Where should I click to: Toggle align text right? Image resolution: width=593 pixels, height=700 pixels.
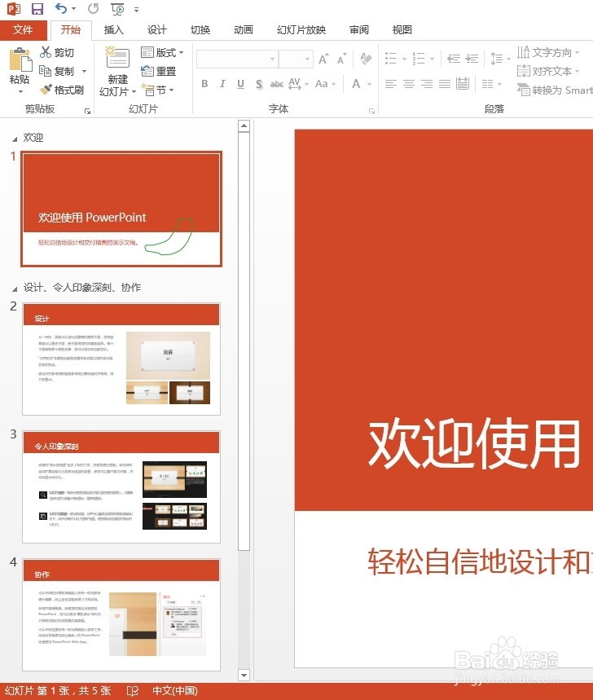tap(427, 84)
